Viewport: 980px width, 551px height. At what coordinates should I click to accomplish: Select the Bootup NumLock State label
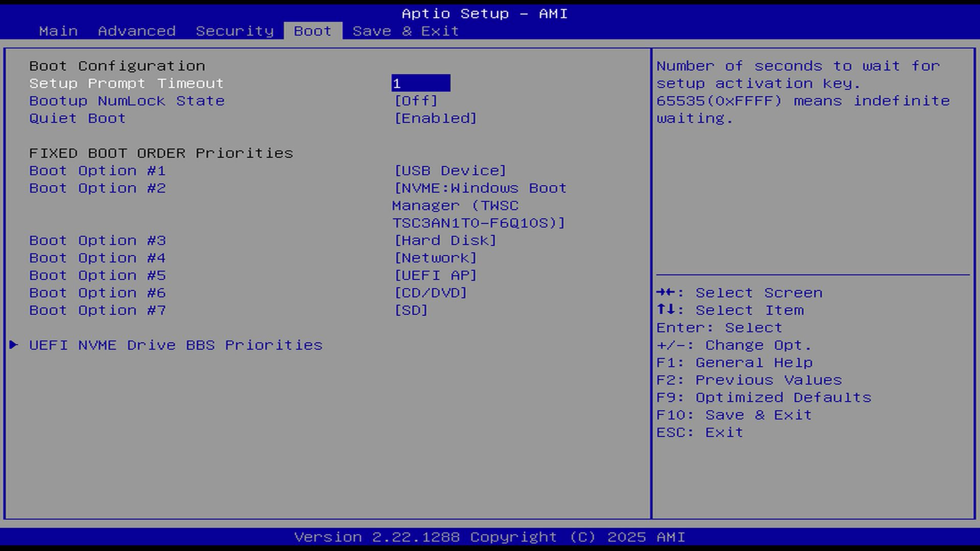pyautogui.click(x=127, y=101)
